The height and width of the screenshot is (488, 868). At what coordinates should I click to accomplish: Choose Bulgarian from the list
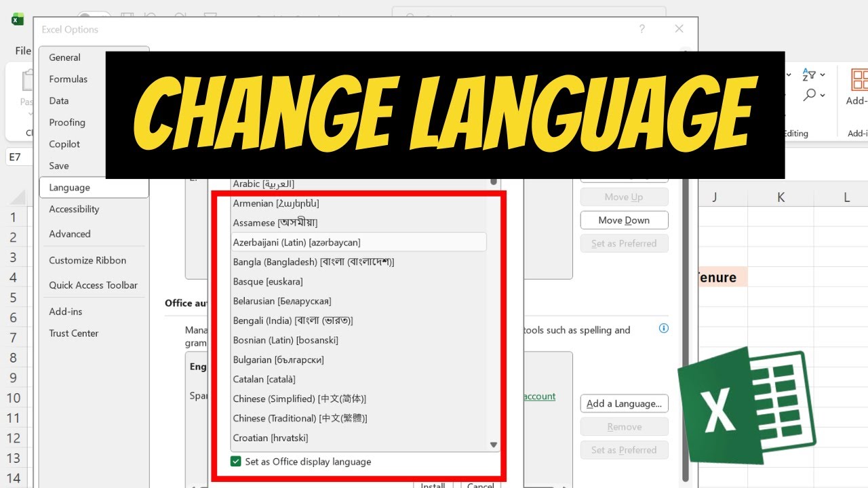pos(358,360)
